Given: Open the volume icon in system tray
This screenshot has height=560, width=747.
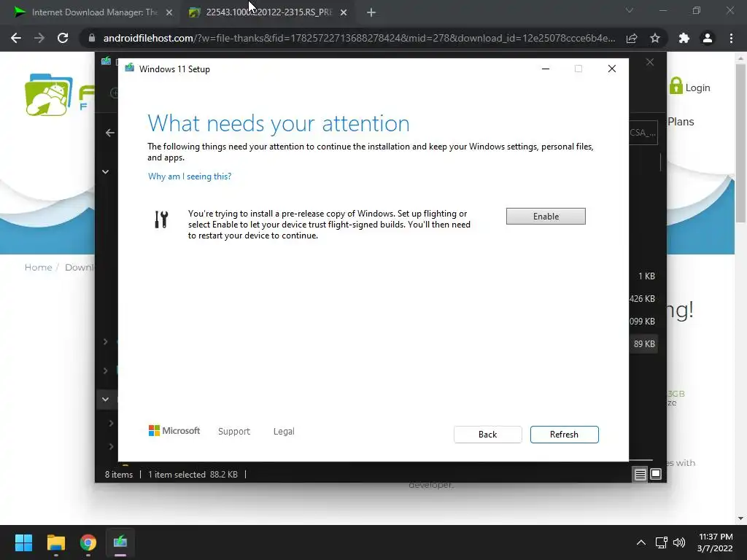Looking at the screenshot, I should pyautogui.click(x=679, y=542).
